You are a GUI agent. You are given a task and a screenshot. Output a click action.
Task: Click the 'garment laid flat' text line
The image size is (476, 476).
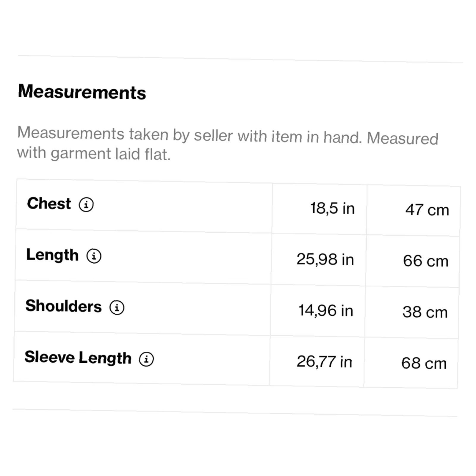[94, 154]
